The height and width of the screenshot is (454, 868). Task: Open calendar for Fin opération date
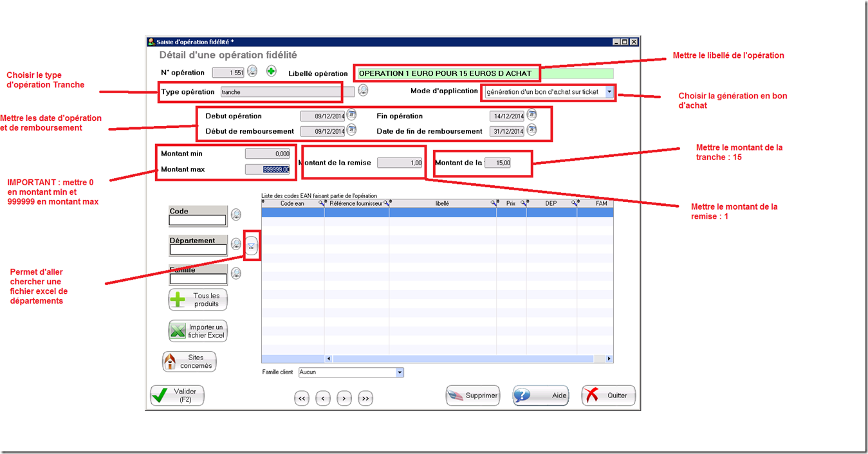coord(531,115)
